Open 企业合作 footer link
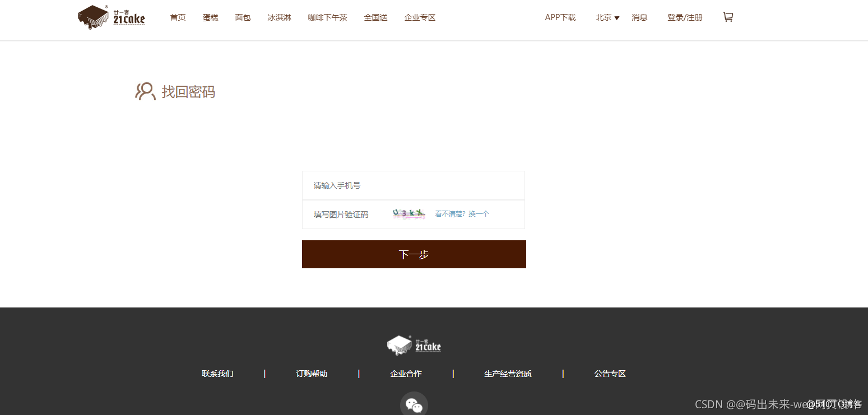 pos(406,374)
